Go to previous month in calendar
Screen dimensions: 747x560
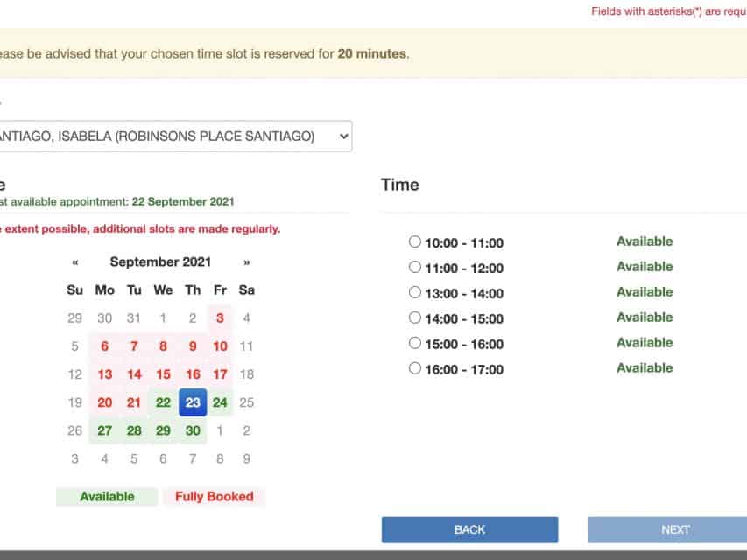[75, 262]
